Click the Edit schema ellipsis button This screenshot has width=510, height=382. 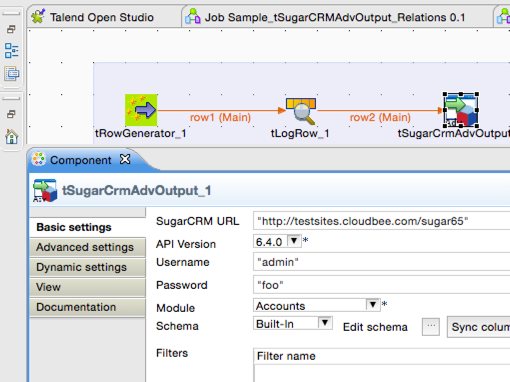coord(431,327)
